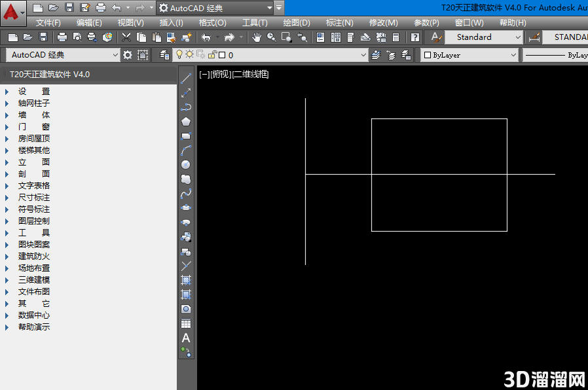Image resolution: width=588 pixels, height=390 pixels.
Task: Toggle layer 0 freeze sun icon
Action: [190, 55]
